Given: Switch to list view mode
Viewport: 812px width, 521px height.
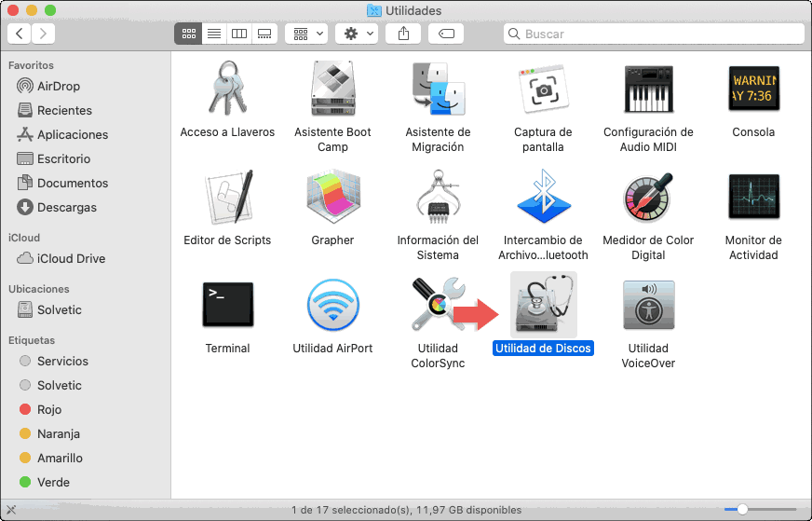Looking at the screenshot, I should (213, 34).
